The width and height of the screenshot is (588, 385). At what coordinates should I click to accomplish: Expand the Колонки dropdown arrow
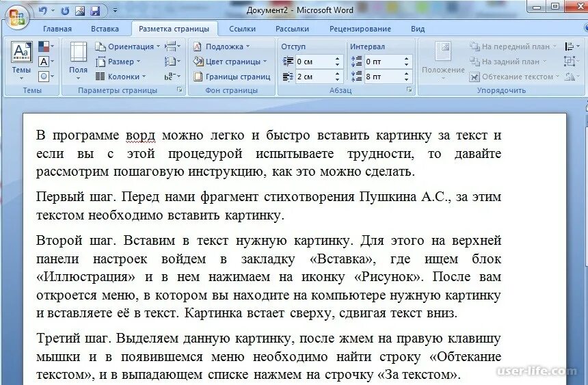(144, 77)
